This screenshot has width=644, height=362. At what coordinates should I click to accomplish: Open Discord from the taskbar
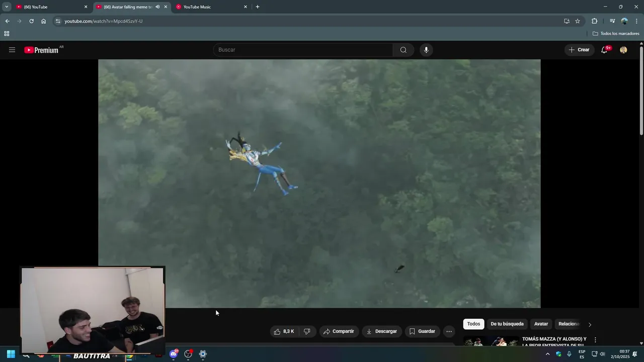[x=174, y=354]
